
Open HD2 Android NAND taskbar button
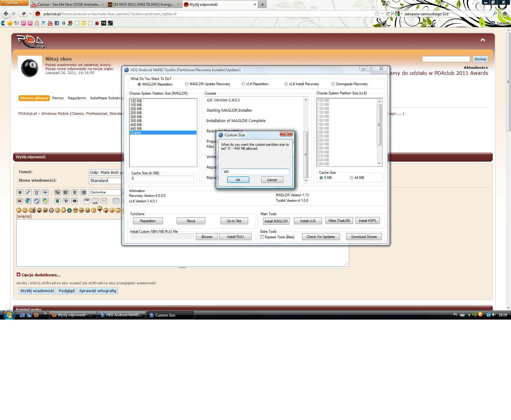click(x=121, y=315)
